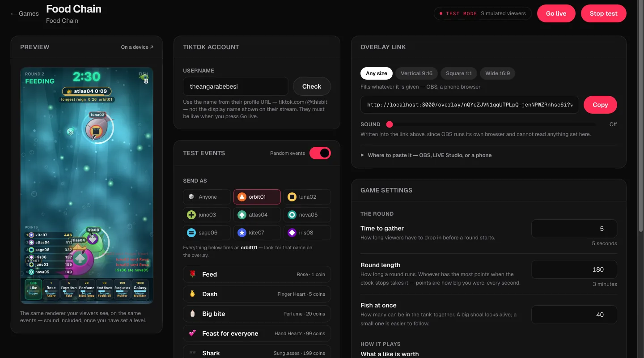Screen dimensions: 644x358
Task: Click the Galaxy gift tile in preview
Action: (x=140, y=289)
